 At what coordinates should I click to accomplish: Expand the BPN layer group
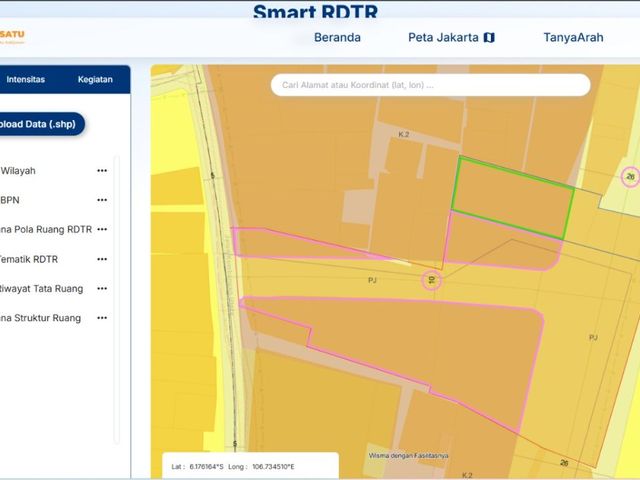coord(10,200)
